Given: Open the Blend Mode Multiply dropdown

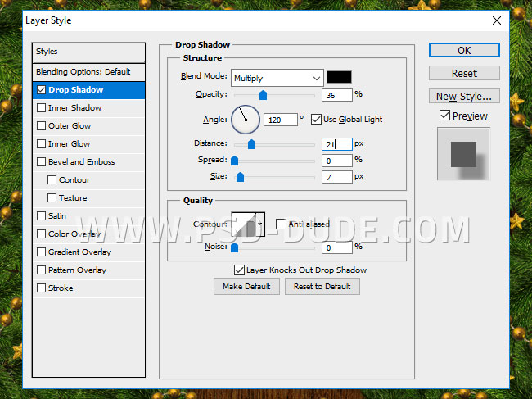Looking at the screenshot, I should click(x=277, y=78).
